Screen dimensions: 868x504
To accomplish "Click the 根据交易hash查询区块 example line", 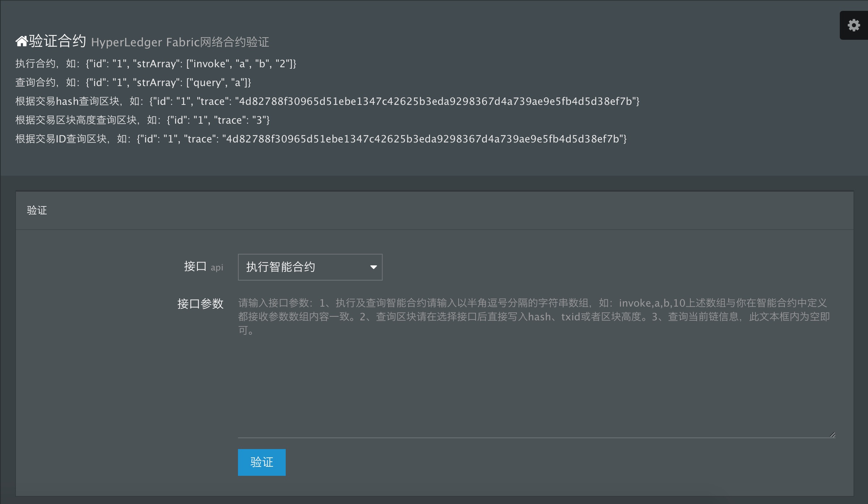I will click(327, 102).
